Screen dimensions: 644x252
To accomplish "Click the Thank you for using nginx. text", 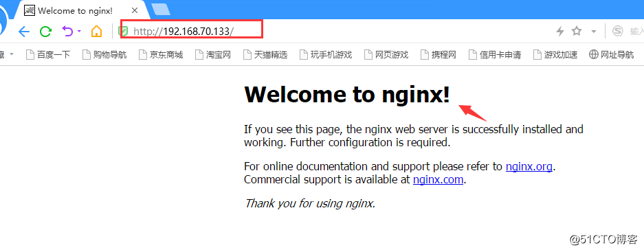I will [310, 203].
